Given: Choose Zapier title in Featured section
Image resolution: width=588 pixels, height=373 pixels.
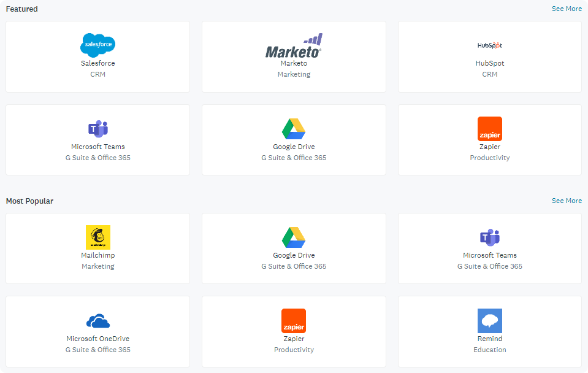Looking at the screenshot, I should [x=490, y=147].
